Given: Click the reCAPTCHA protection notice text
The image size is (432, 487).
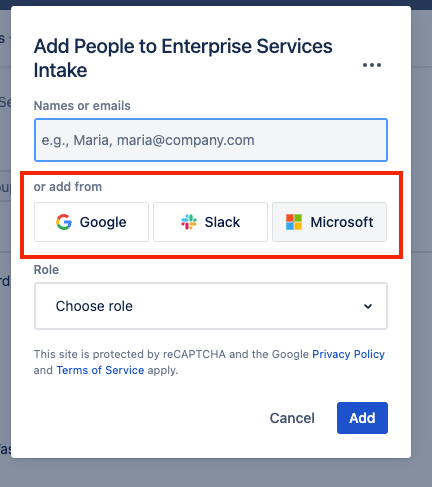Looking at the screenshot, I should pyautogui.click(x=209, y=362).
